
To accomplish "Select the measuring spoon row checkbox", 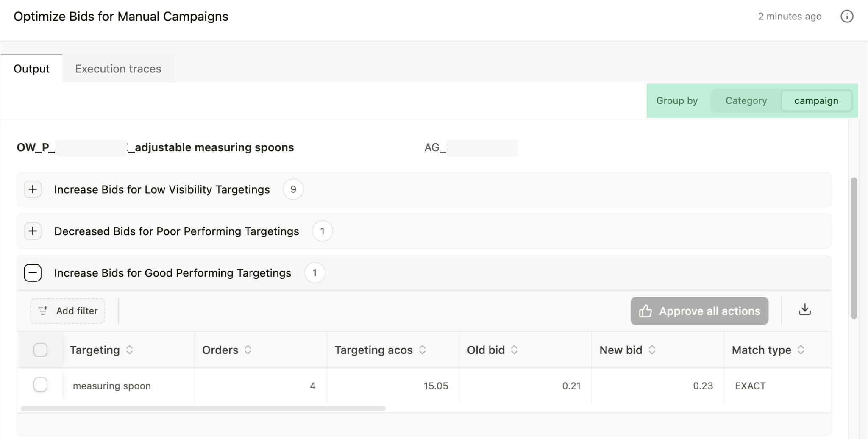I will click(x=40, y=384).
